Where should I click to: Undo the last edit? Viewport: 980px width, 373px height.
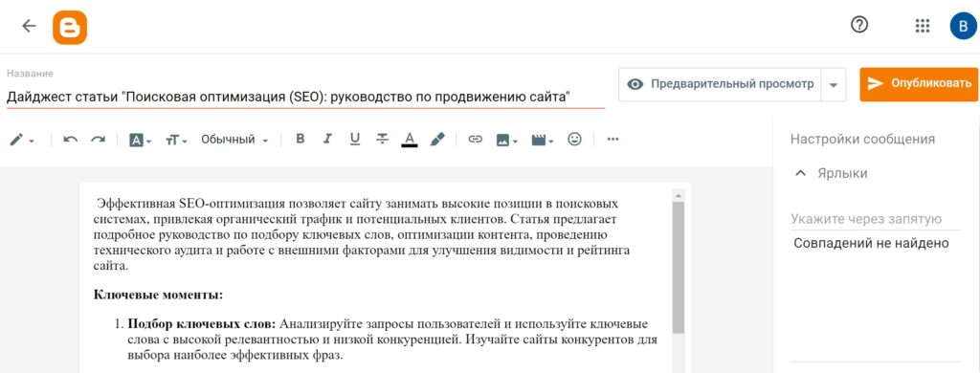tap(70, 140)
